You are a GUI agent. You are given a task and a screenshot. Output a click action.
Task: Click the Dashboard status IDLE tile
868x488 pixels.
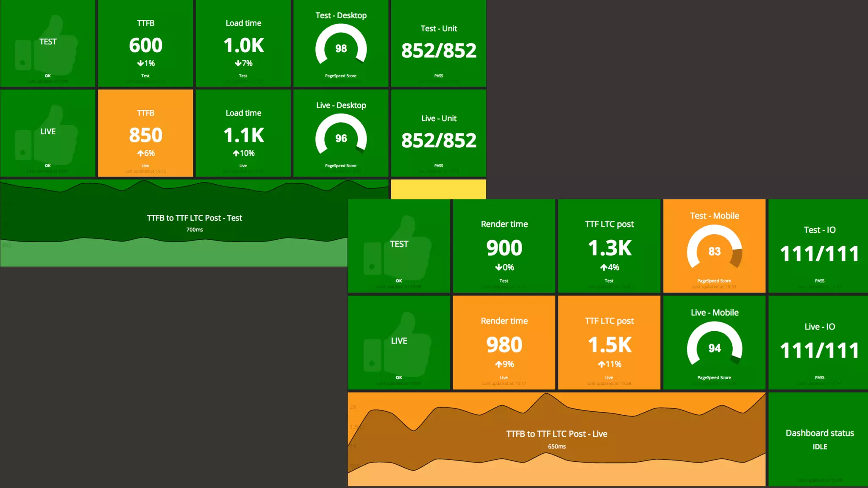819,439
